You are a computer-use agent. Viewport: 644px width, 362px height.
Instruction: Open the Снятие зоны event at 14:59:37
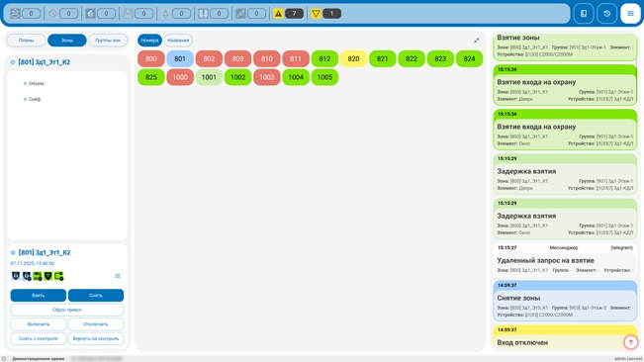(565, 301)
